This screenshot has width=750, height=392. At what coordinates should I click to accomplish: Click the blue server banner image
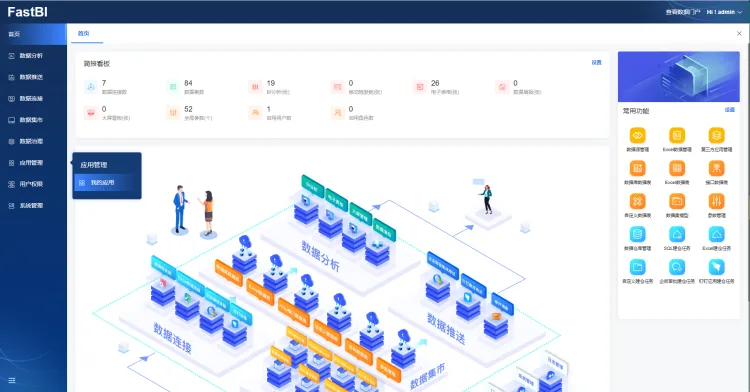click(x=679, y=76)
